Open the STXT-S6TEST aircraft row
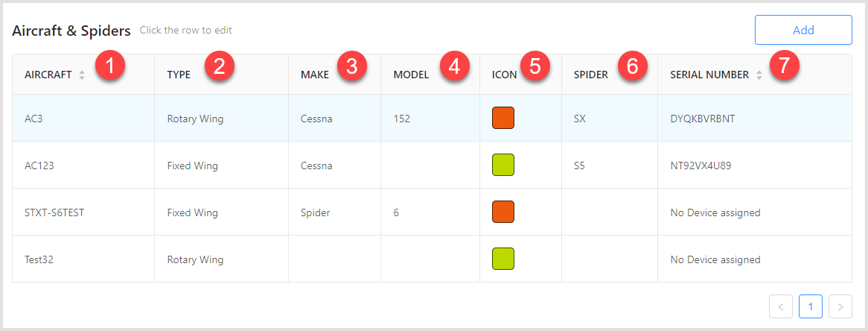Image resolution: width=868 pixels, height=331 pixels. [432, 212]
